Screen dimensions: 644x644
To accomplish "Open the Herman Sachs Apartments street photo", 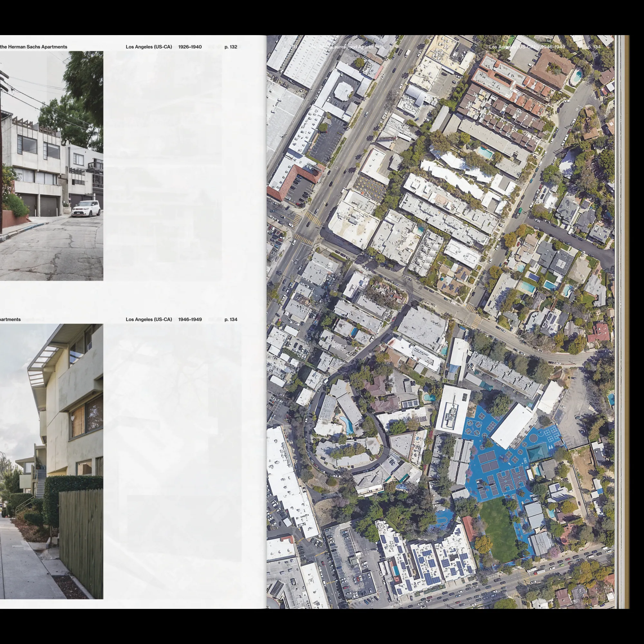I will (51, 166).
